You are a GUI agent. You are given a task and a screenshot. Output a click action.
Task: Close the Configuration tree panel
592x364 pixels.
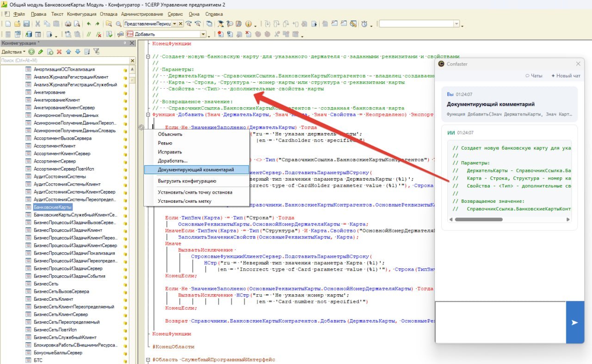click(132, 43)
